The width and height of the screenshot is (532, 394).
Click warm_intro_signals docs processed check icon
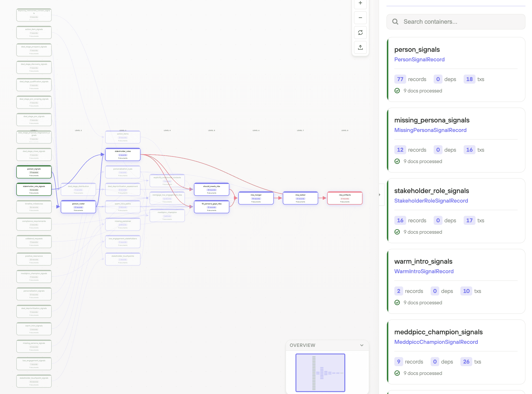point(397,302)
